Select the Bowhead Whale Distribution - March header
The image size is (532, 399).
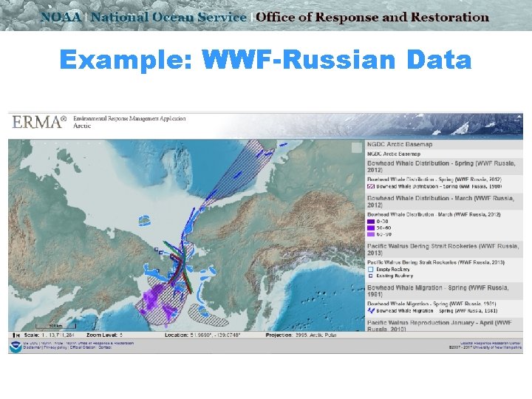point(443,202)
